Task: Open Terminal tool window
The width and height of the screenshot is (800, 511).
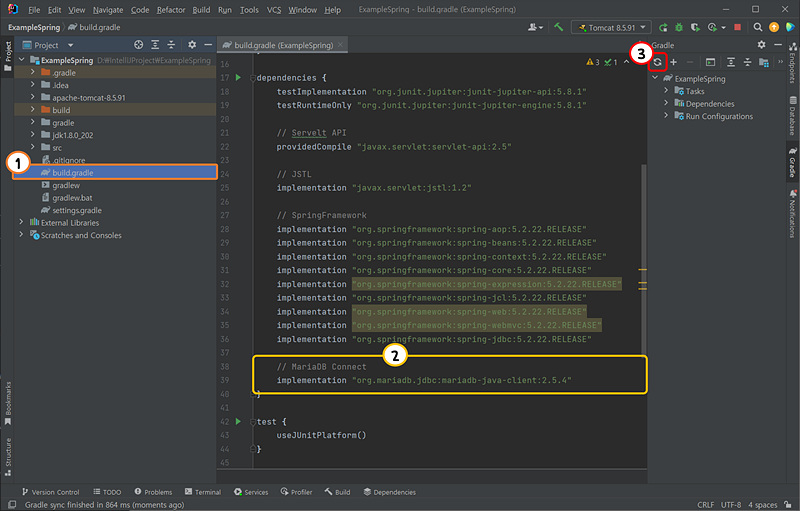Action: [x=203, y=492]
